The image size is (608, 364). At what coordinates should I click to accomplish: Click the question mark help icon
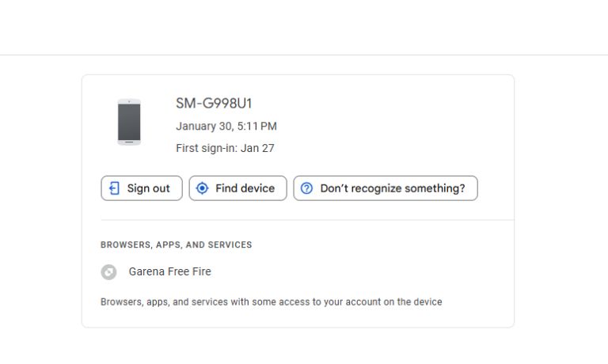(x=306, y=188)
